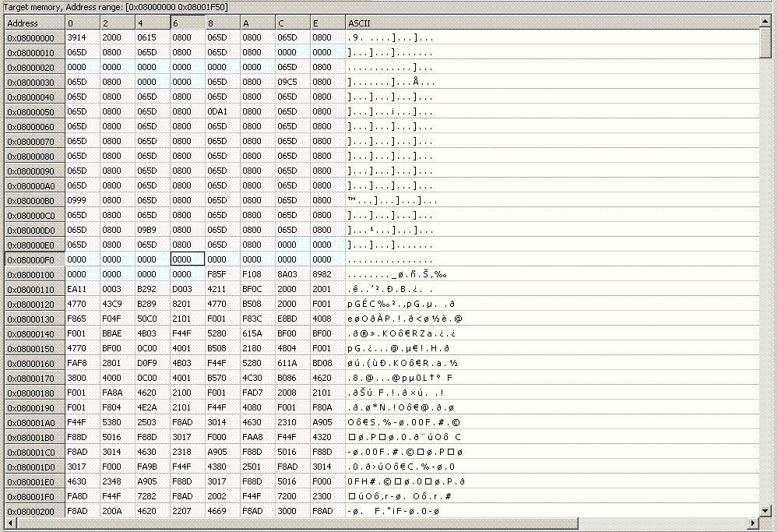Screen dimensions: 778x532
Task: Click the horizontal scrollbar left arrow
Action: 10,523
